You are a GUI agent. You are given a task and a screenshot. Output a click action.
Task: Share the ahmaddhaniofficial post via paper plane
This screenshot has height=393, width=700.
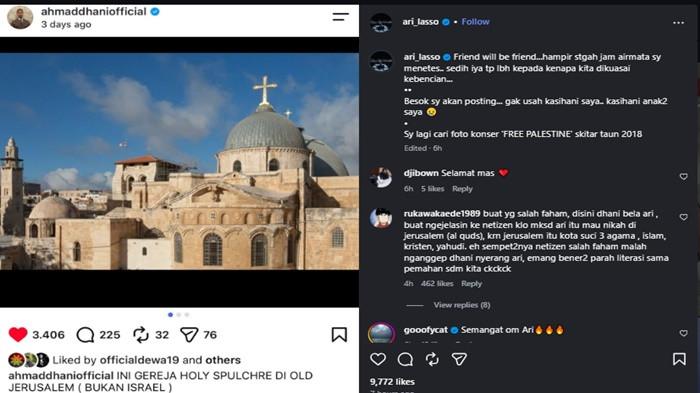pos(189,334)
